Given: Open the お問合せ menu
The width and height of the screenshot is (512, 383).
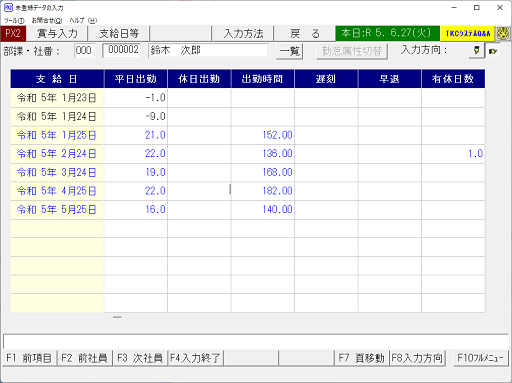Looking at the screenshot, I should point(47,20).
